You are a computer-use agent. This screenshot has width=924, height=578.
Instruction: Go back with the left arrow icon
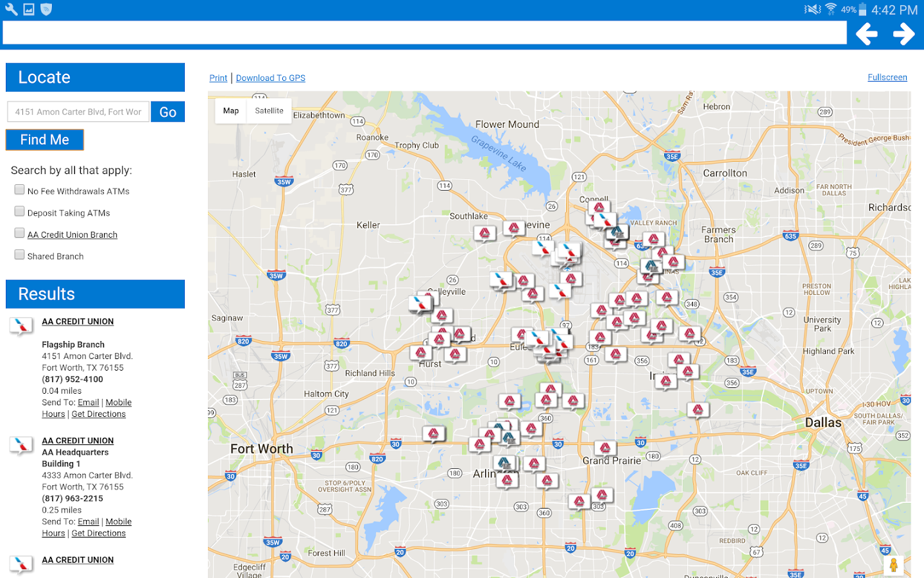(866, 33)
